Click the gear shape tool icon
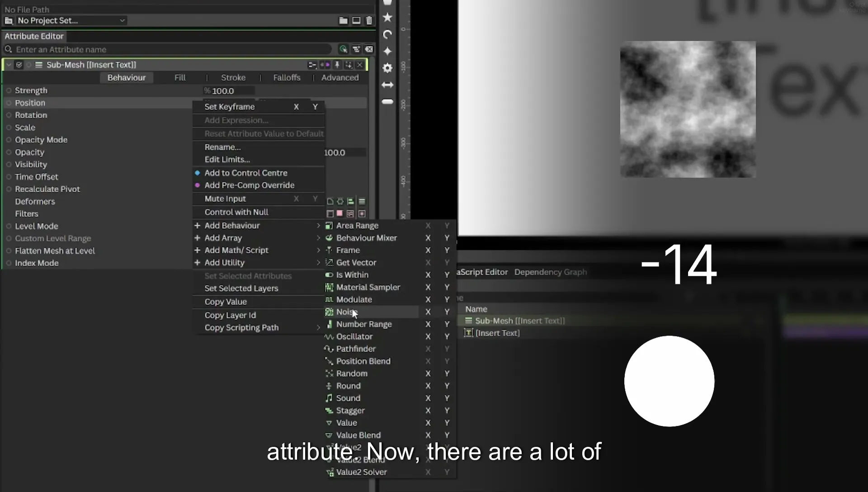Screen dimensions: 868x492 click(387, 68)
